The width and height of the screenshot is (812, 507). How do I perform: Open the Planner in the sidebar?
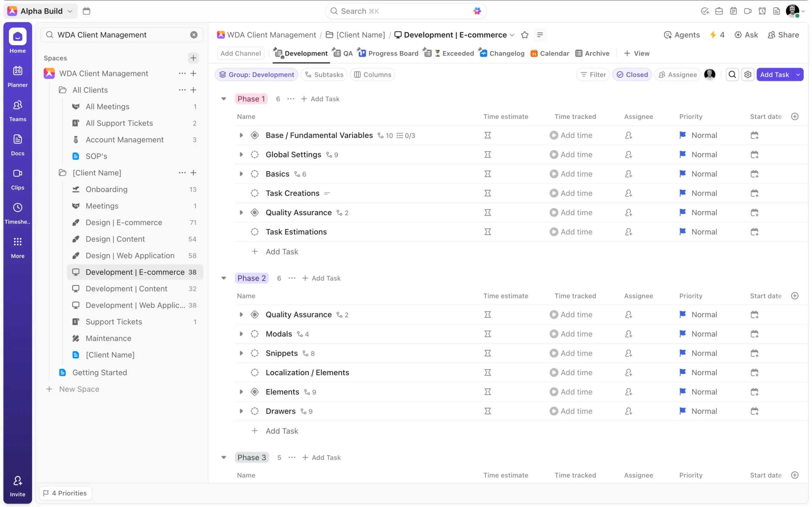pyautogui.click(x=17, y=76)
